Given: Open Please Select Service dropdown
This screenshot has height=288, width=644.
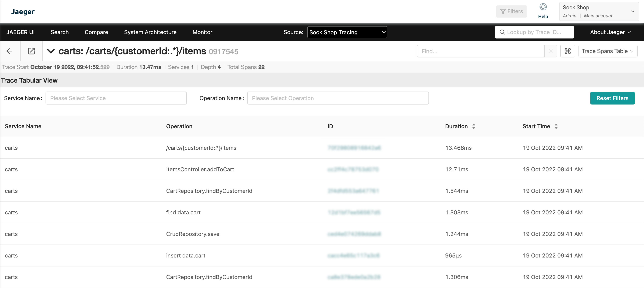Looking at the screenshot, I should pos(116,98).
